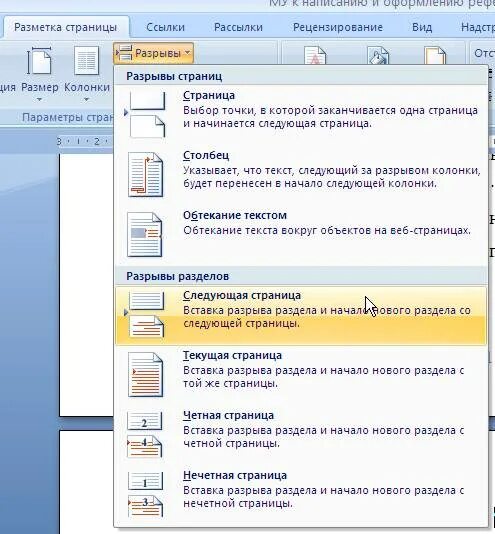Select the Вид tab
Image resolution: width=495 pixels, height=534 pixels.
(x=422, y=27)
